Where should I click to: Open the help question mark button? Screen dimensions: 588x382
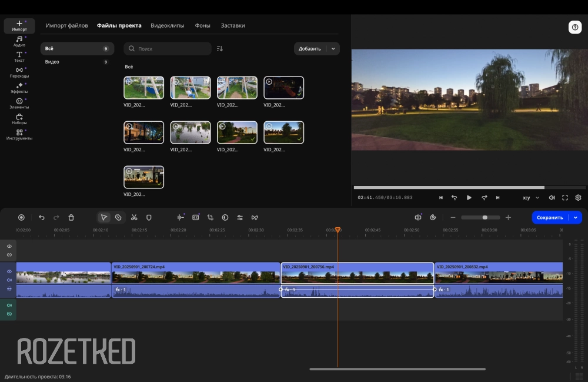click(x=574, y=27)
